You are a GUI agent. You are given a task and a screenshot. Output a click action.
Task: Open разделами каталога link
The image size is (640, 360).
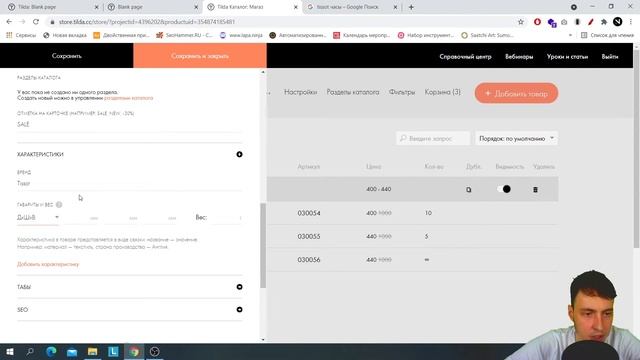pyautogui.click(x=129, y=98)
